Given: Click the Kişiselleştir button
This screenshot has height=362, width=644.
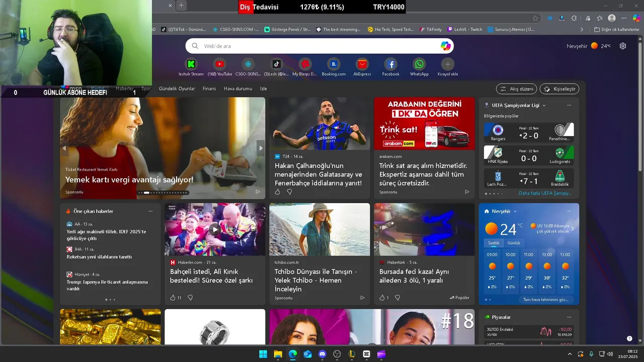Looking at the screenshot, I should tap(559, 88).
